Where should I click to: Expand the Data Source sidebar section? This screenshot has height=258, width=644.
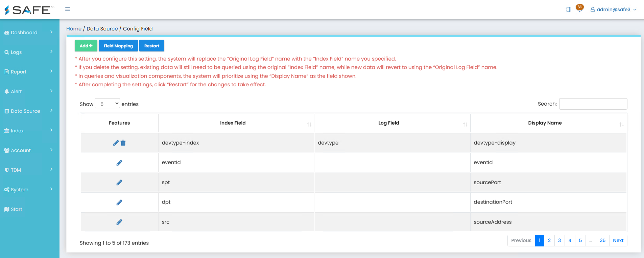click(x=30, y=111)
